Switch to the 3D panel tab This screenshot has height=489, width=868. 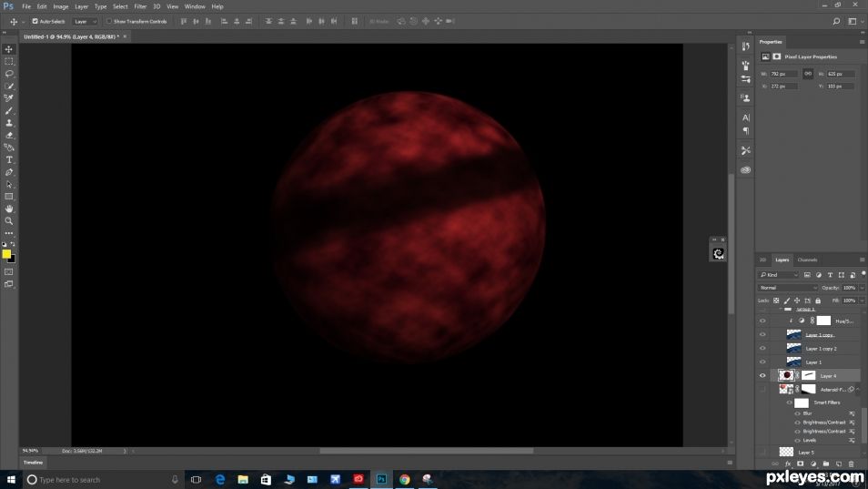click(762, 260)
